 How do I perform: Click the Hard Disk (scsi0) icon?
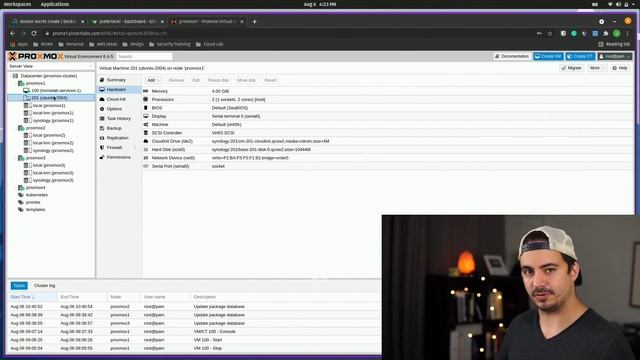pos(146,149)
